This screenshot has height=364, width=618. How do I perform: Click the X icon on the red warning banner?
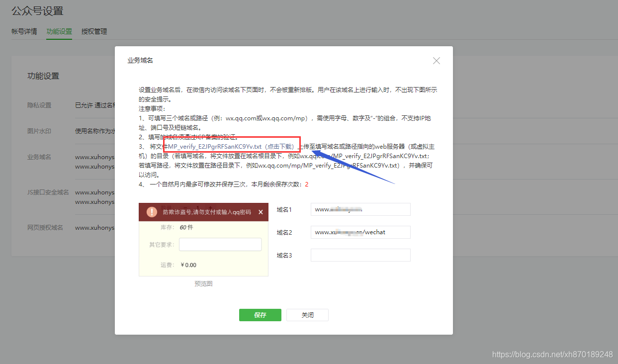pos(261,212)
